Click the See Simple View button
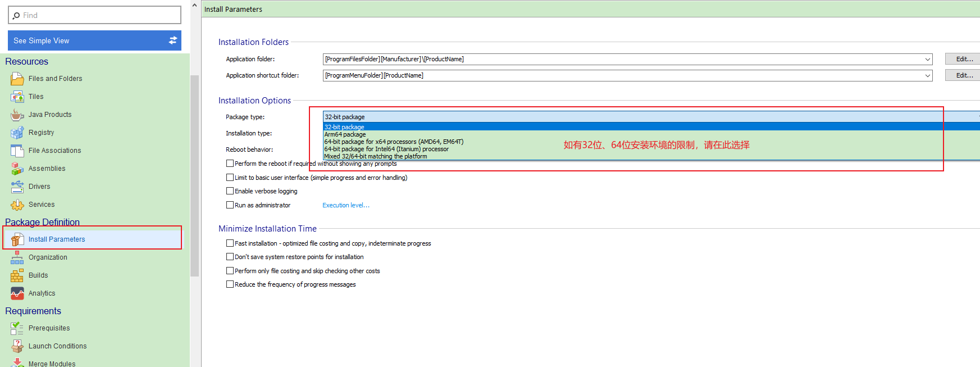980x367 pixels. (94, 40)
